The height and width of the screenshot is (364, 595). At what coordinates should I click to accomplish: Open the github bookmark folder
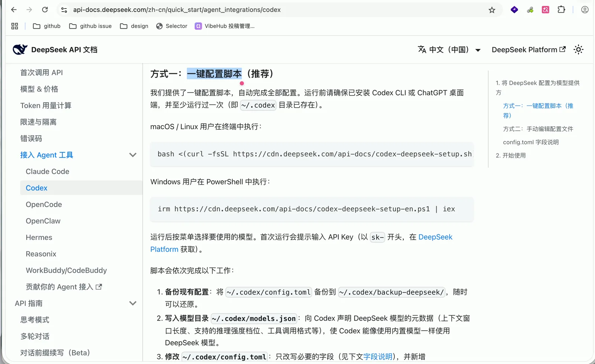[46, 26]
